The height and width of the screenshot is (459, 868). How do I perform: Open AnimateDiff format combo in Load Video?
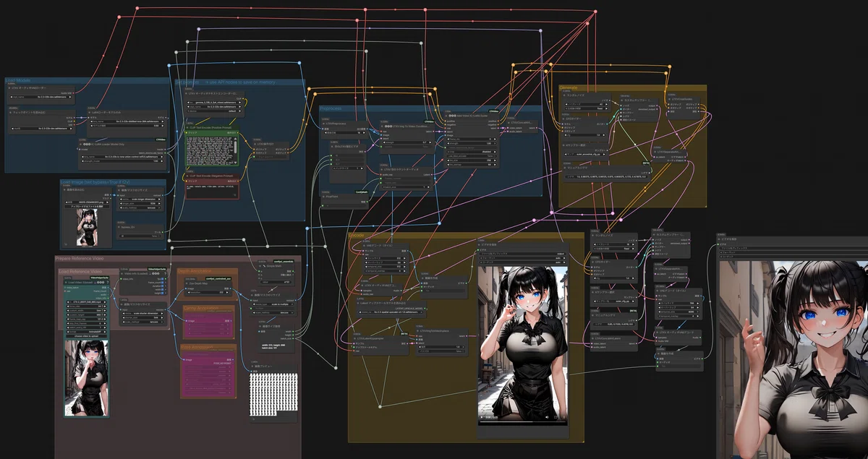[87, 332]
